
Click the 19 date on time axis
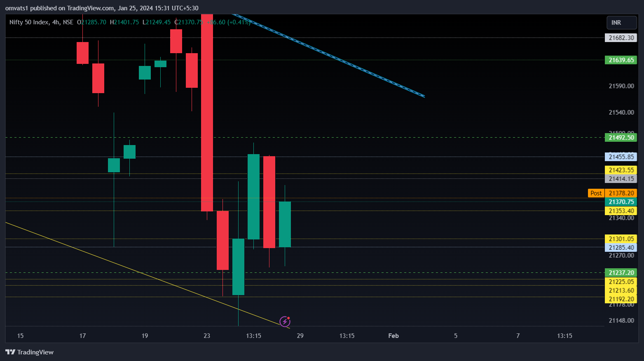[x=145, y=336]
